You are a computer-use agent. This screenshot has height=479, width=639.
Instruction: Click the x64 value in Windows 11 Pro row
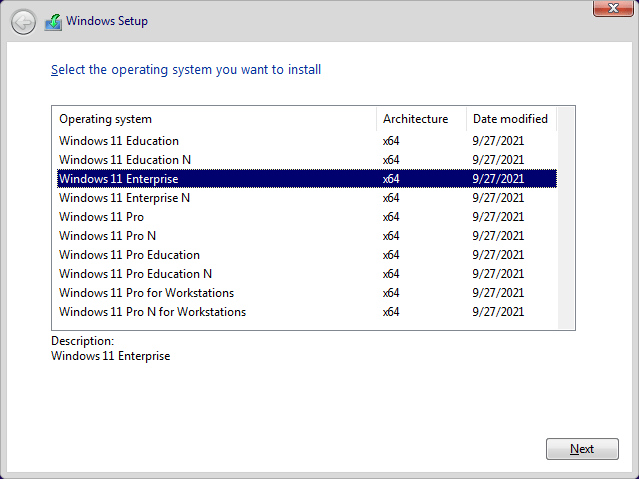click(x=391, y=216)
